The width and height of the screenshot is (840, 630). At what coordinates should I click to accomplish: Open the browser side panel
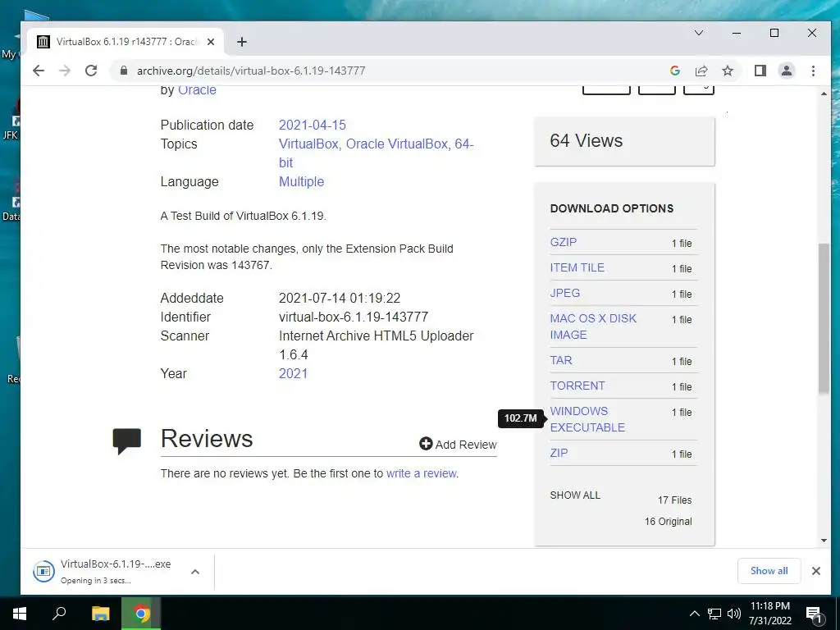(760, 71)
